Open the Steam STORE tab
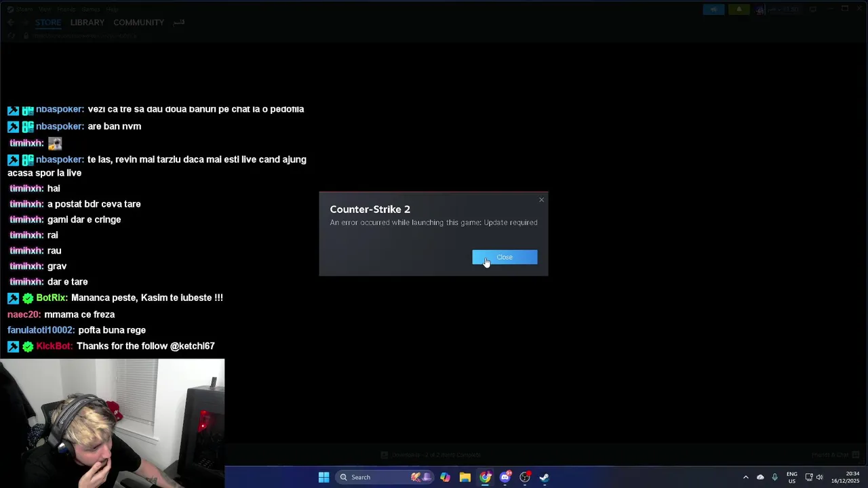Viewport: 868px width, 488px height. click(48, 22)
